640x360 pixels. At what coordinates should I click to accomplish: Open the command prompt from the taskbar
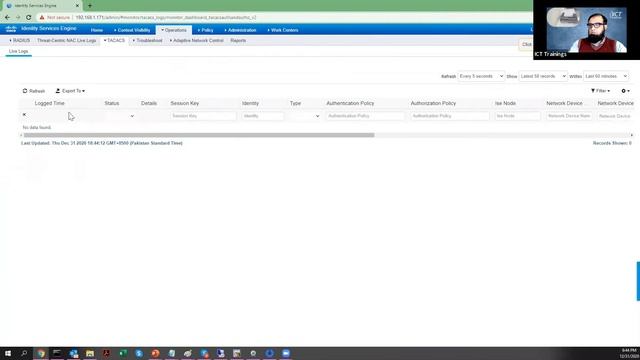(x=57, y=353)
